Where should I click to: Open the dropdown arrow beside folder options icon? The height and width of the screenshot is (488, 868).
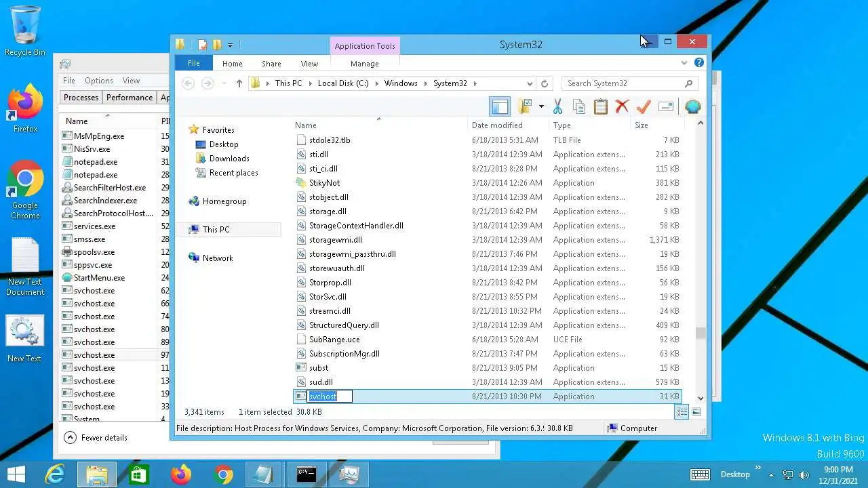click(x=541, y=106)
